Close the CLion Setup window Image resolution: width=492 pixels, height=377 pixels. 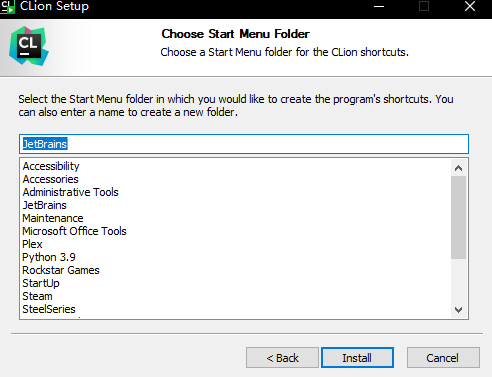click(x=470, y=6)
